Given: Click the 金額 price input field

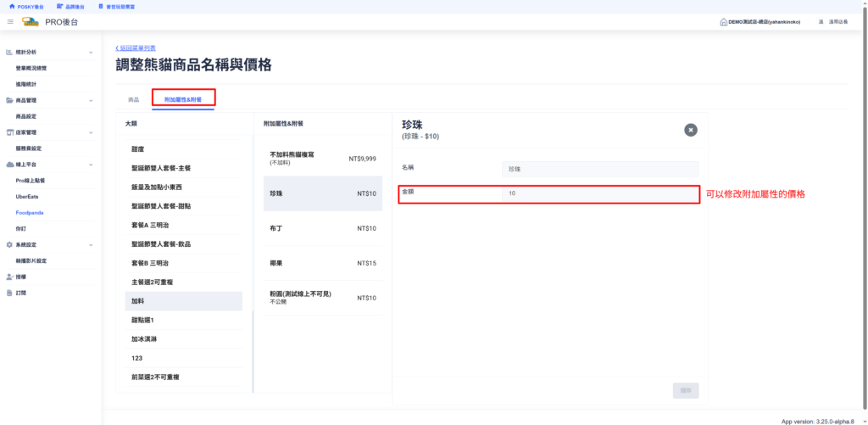Looking at the screenshot, I should (x=598, y=193).
